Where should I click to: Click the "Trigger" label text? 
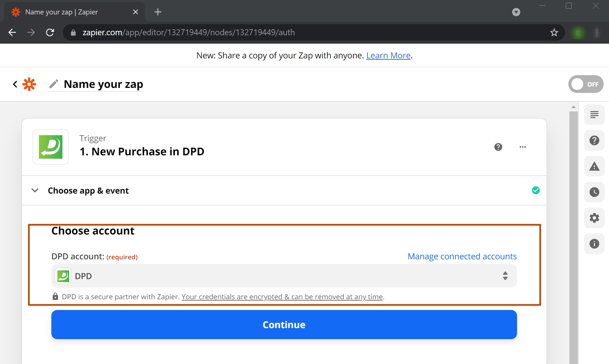[x=93, y=138]
